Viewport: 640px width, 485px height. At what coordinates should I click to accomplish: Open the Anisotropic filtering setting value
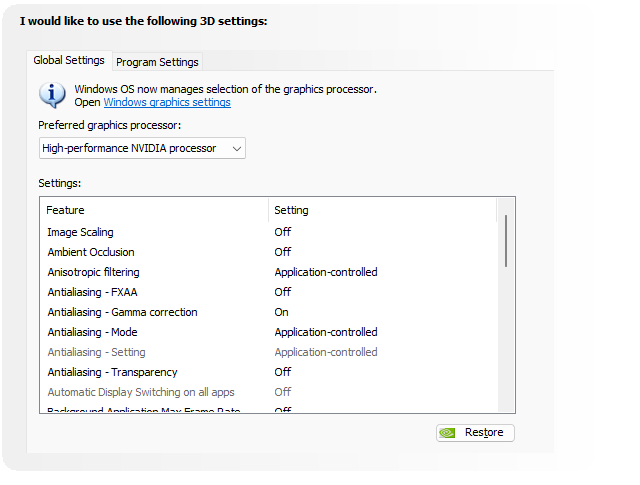coord(326,272)
